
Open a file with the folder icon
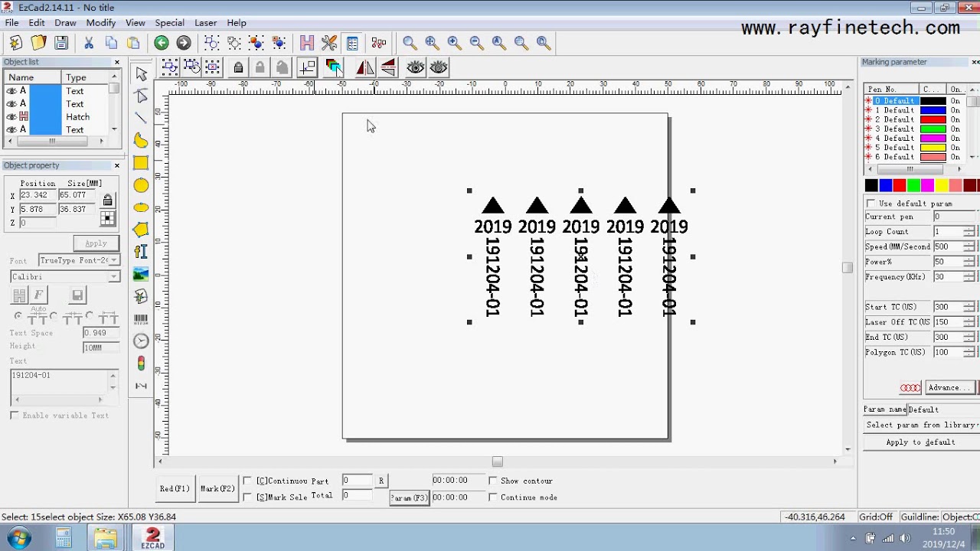tap(38, 43)
